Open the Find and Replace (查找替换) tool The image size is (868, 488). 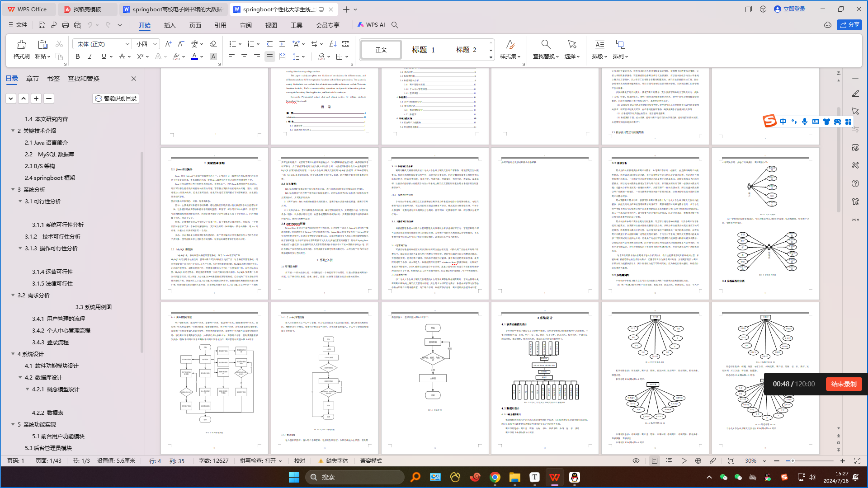(546, 49)
